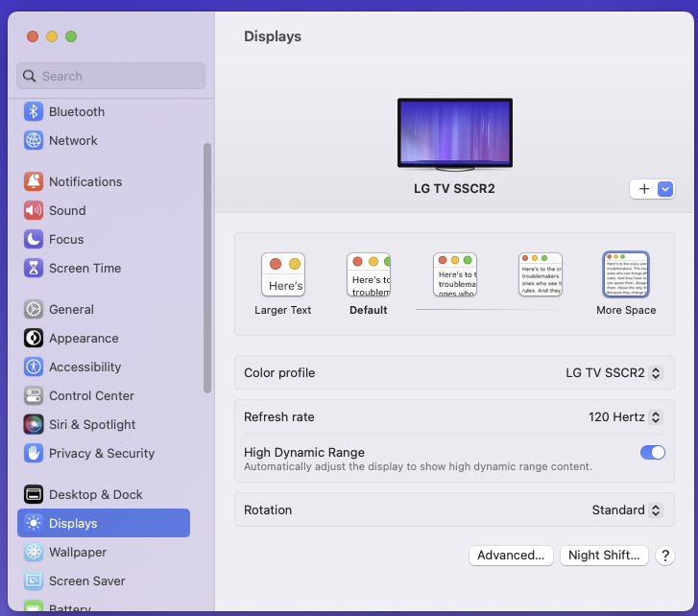The image size is (698, 616).
Task: Open Screen Saver settings
Action: 104,580
